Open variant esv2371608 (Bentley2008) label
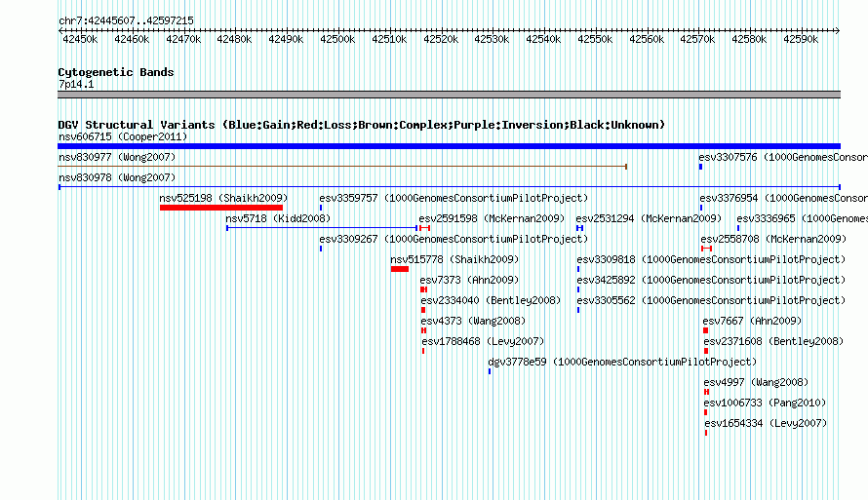Screen dimensions: 868x500 774,341
